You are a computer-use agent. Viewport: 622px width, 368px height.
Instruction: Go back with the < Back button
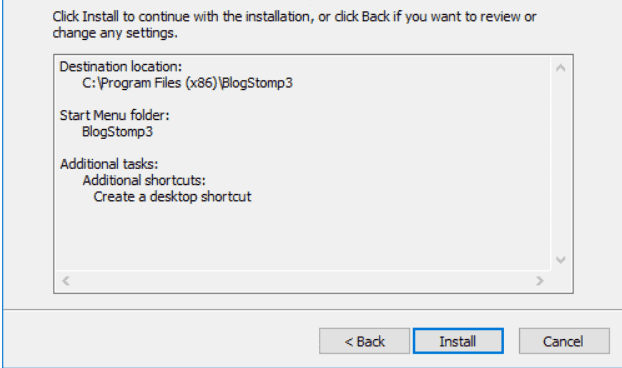(364, 341)
